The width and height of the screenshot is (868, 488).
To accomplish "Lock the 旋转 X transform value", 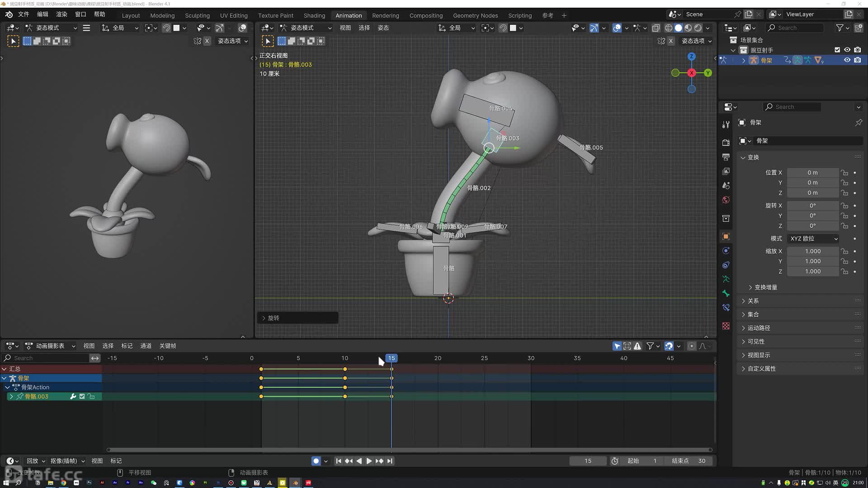I will click(844, 206).
